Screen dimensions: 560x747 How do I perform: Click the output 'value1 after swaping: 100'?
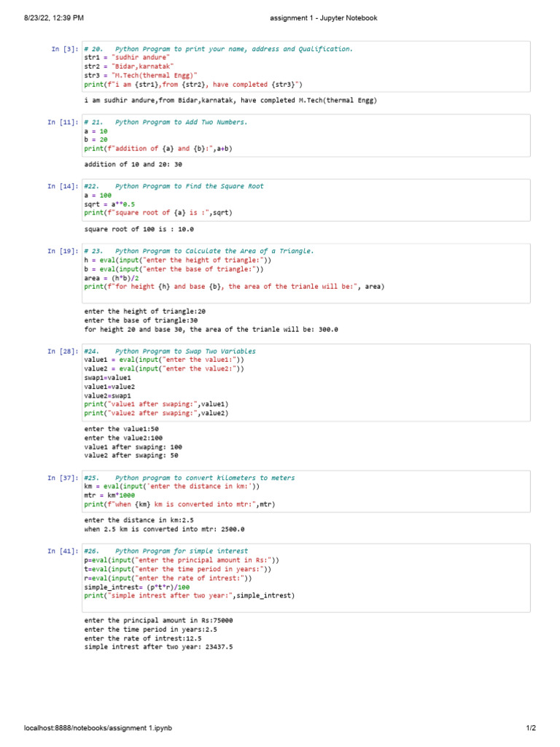coord(133,447)
